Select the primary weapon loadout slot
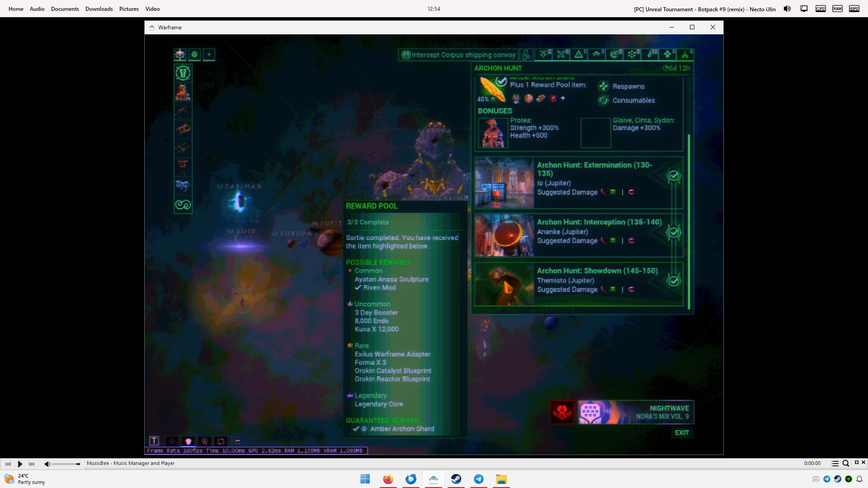868x488 pixels. point(183,111)
